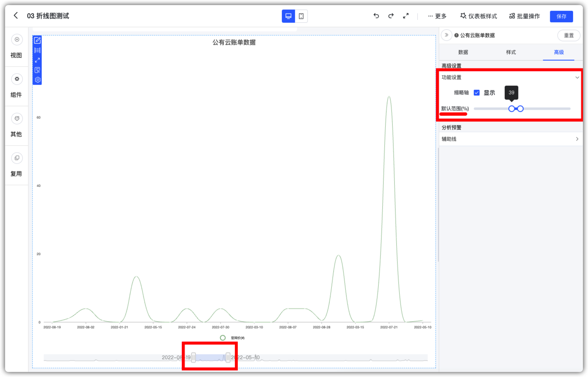Open chart settings gear in blue toolbar
The image size is (588, 377).
pos(37,80)
